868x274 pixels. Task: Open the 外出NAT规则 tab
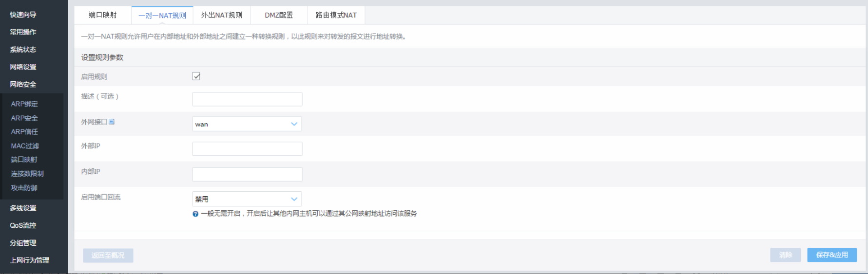point(222,15)
